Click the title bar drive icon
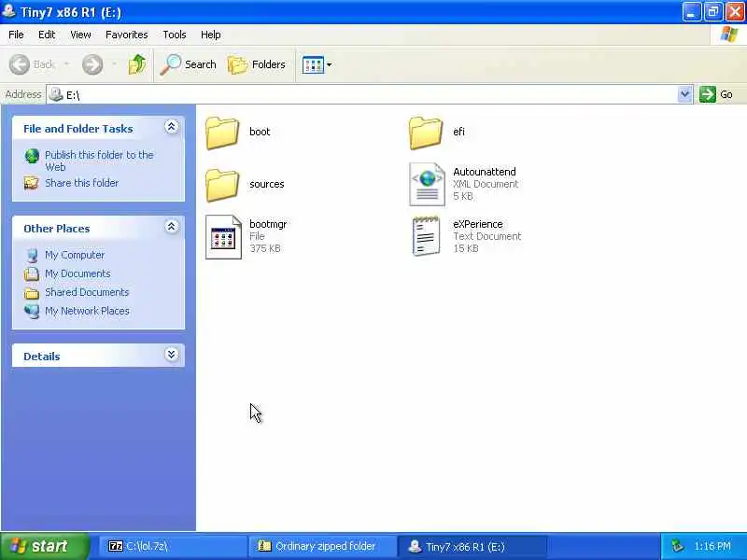The width and height of the screenshot is (747, 560). (x=8, y=10)
